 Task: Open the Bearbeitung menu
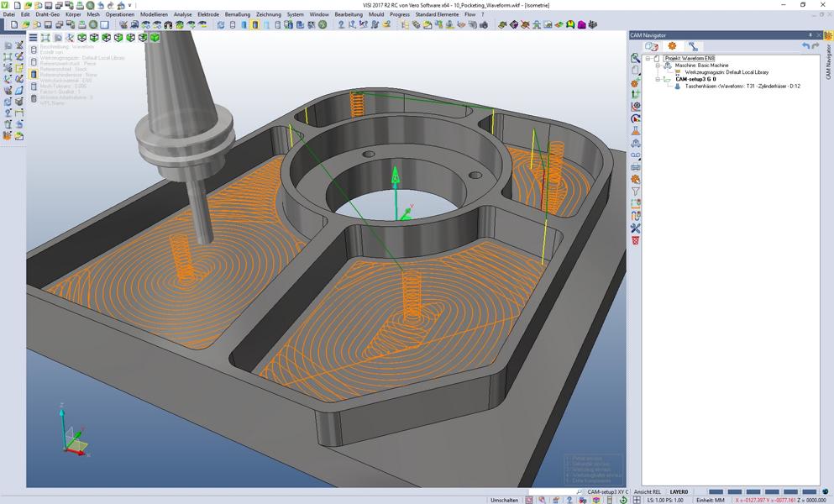pyautogui.click(x=349, y=14)
